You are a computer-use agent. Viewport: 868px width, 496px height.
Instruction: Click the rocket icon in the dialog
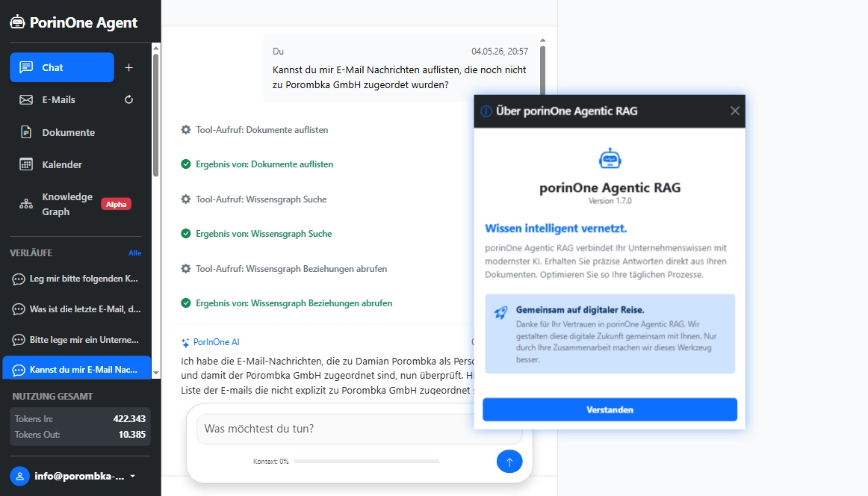pyautogui.click(x=500, y=313)
